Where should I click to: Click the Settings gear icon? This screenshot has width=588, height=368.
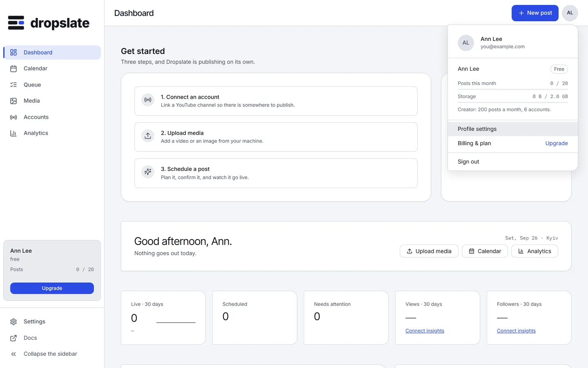click(x=13, y=322)
